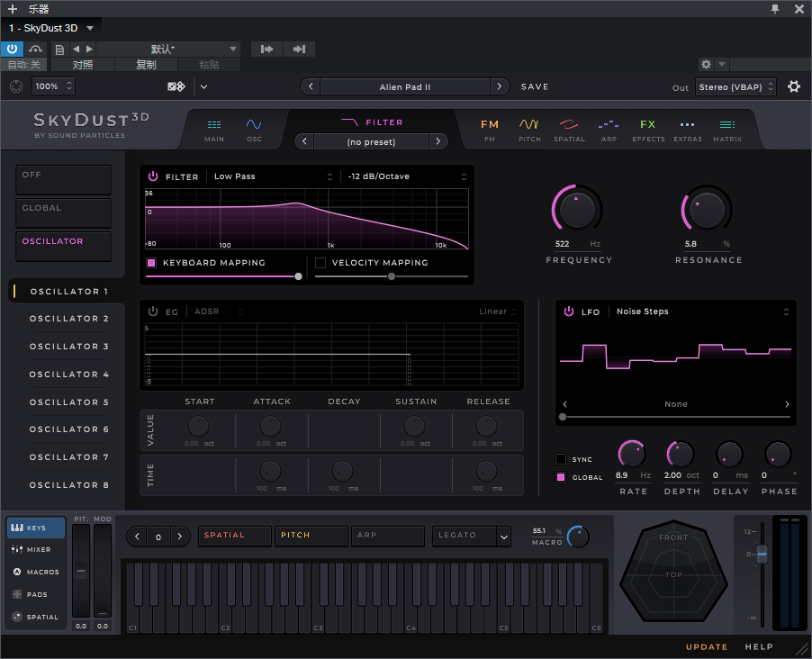812x659 pixels.
Task: Click the LFO RATE knob
Action: pos(632,455)
